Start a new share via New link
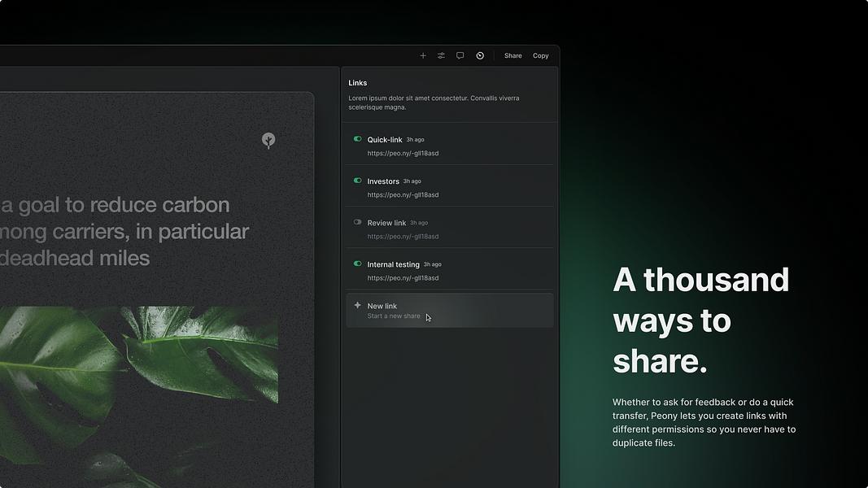Screen dimensions: 868x488 tap(450, 311)
